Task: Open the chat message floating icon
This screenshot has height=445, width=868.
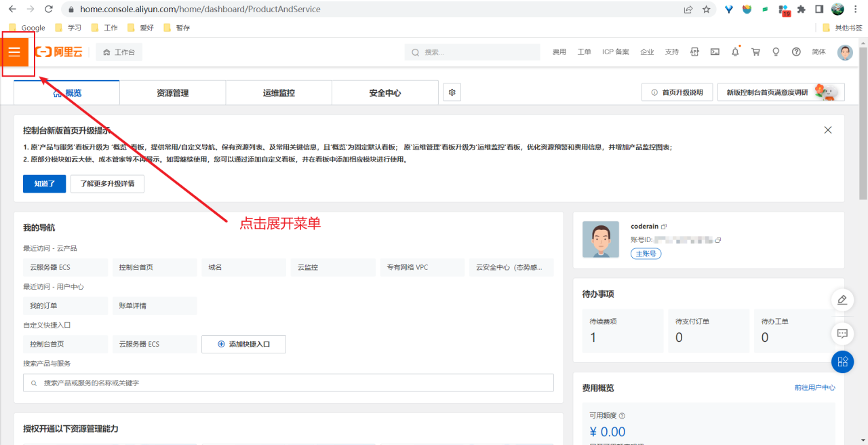Action: tap(842, 333)
